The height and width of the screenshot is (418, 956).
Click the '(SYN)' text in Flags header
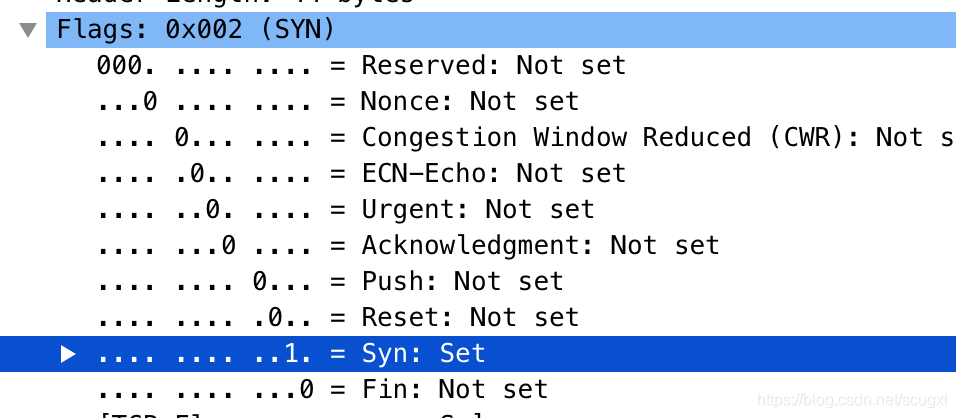tap(297, 29)
